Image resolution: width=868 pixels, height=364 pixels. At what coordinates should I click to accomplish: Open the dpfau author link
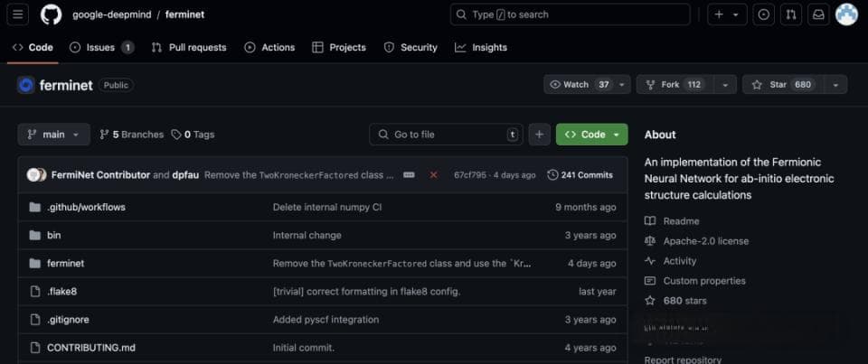click(185, 175)
